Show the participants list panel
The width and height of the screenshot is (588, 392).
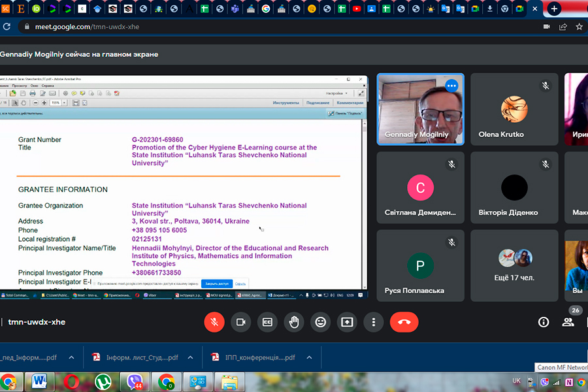(568, 322)
